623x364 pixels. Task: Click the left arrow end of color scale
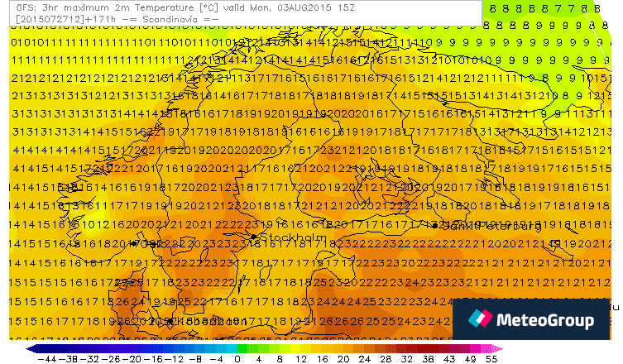tap(31, 349)
